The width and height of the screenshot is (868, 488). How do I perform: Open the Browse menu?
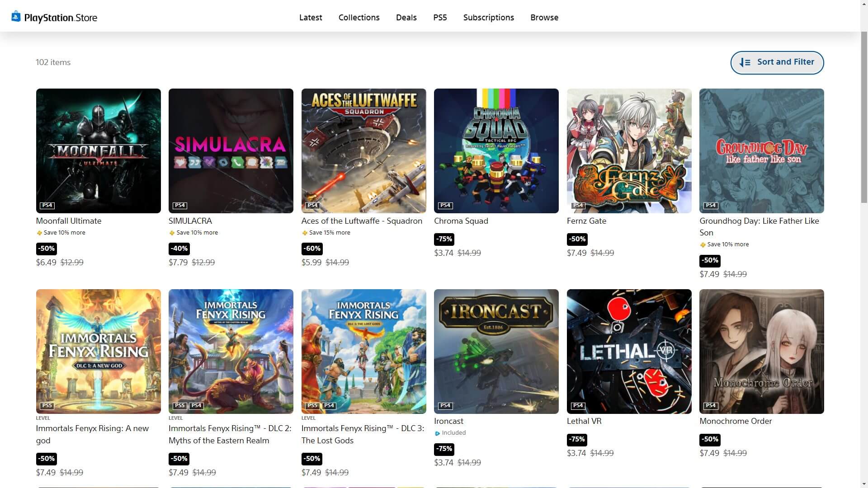(x=544, y=18)
